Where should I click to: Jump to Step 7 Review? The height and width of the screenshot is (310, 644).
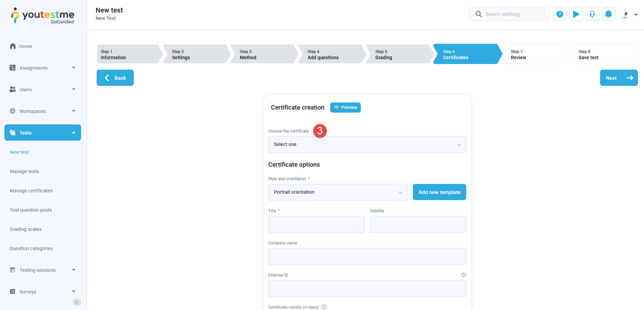[x=533, y=54]
